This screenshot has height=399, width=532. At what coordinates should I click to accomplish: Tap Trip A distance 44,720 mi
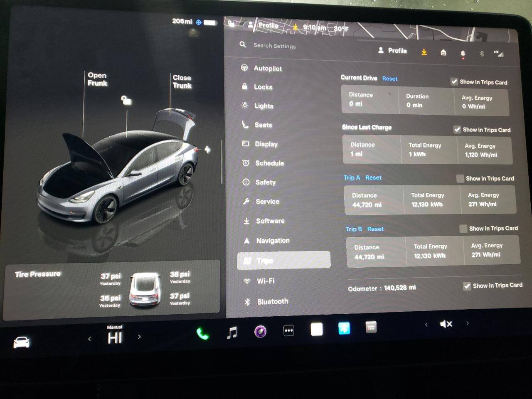367,205
